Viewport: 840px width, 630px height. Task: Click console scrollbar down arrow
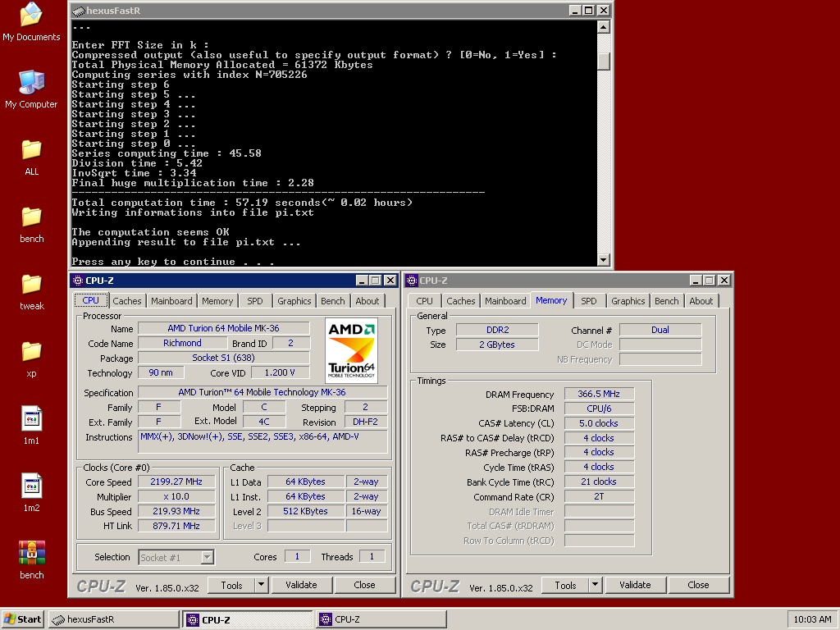pos(603,260)
